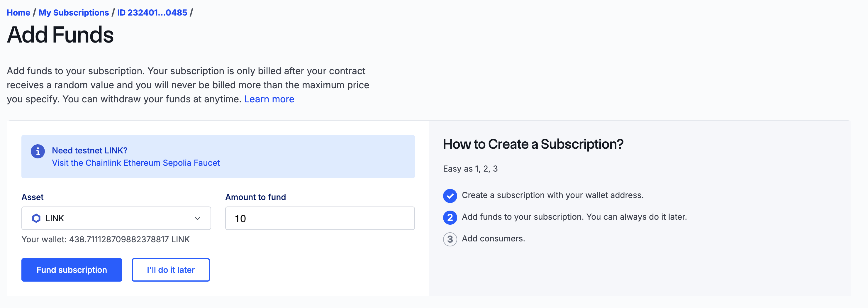This screenshot has height=308, width=868.
Task: Click the step 3 circle icon
Action: [450, 239]
